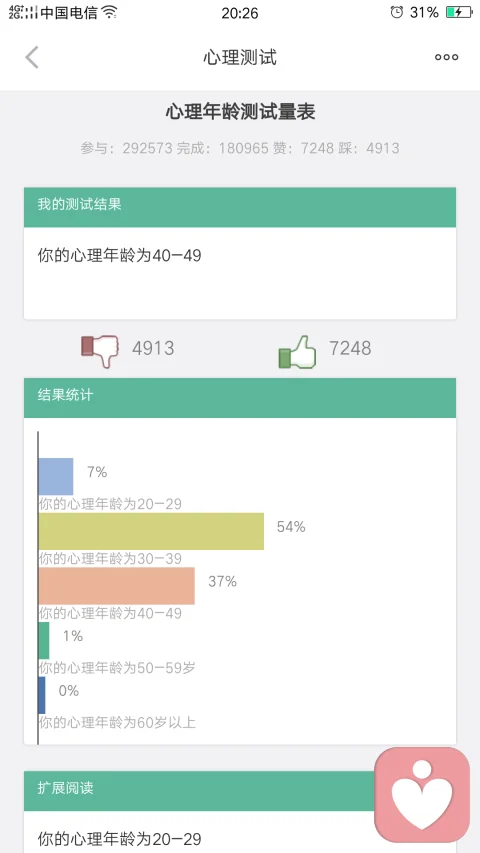Tap the result text 你的心理年龄为40-49
The width and height of the screenshot is (480, 853).
click(120, 255)
